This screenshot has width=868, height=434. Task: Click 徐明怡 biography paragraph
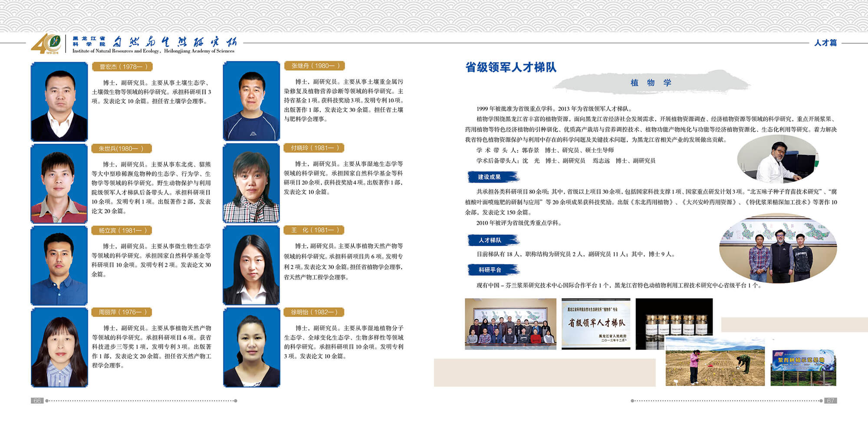click(344, 342)
